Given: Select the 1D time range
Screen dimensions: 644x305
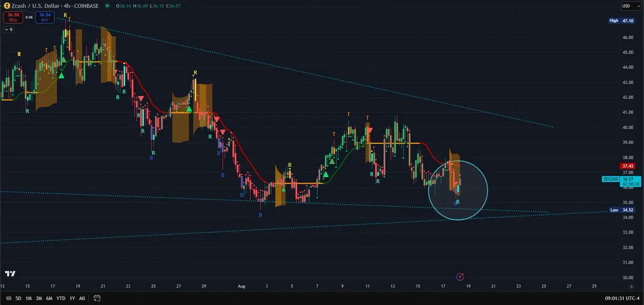Looking at the screenshot, I should [x=9, y=297].
